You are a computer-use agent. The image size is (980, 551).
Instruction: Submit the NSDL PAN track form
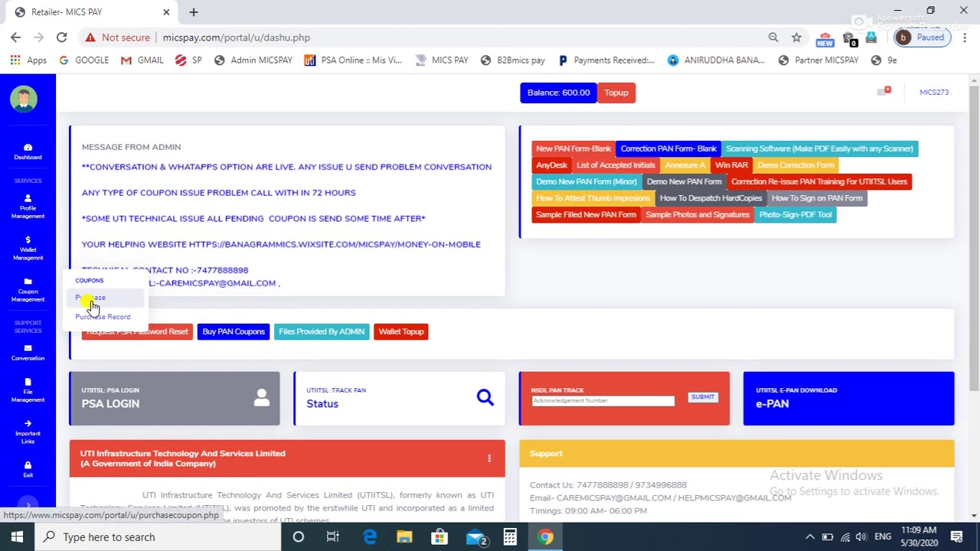[703, 397]
